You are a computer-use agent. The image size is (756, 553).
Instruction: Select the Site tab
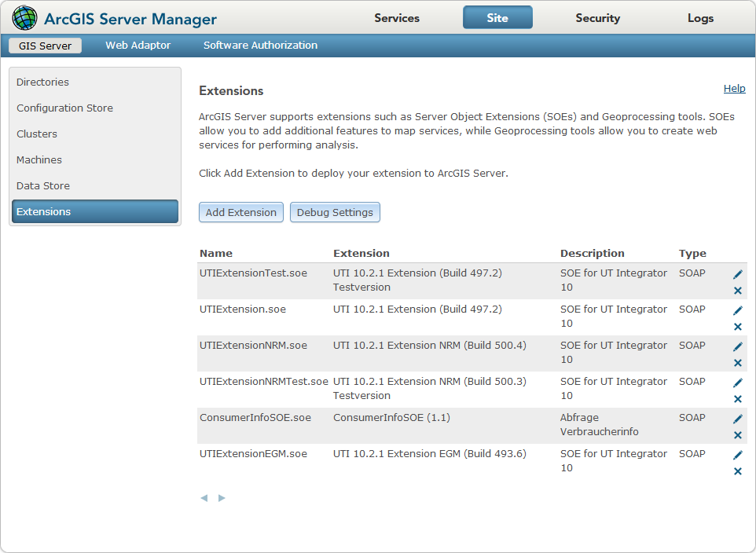497,18
